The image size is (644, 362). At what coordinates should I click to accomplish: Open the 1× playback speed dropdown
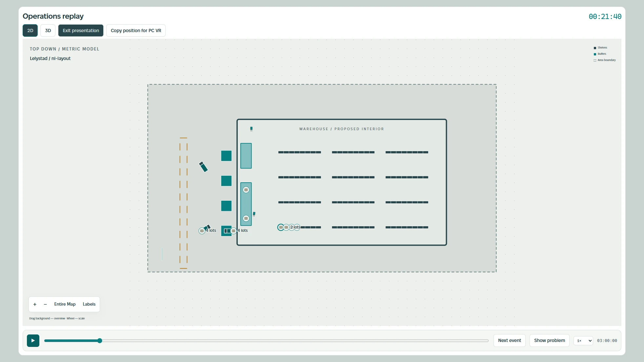point(583,341)
